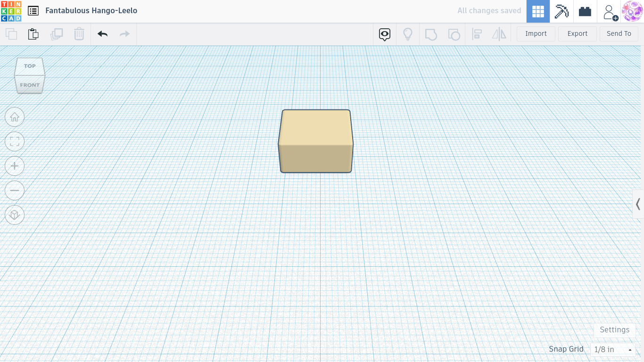Click Fit all in view icon
The width and height of the screenshot is (644, 362).
point(15,141)
